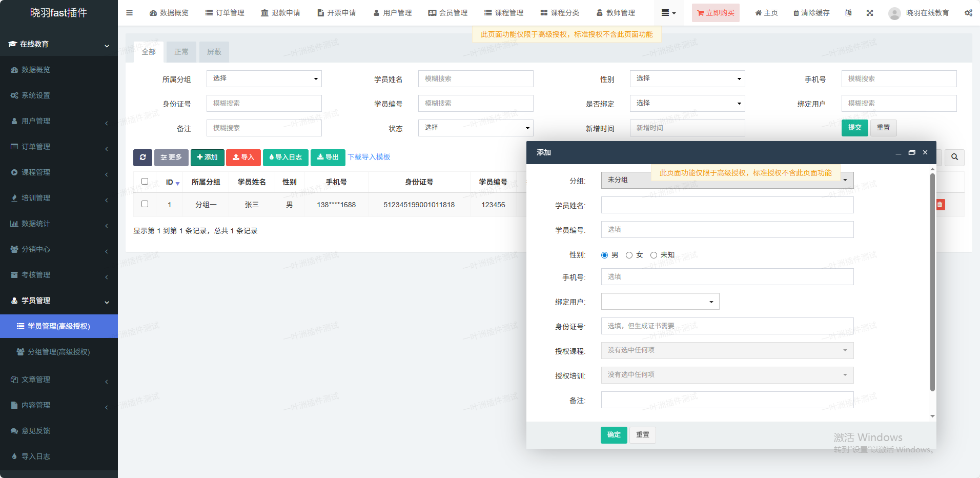Click the fullscreen expand icon in top bar
This screenshot has height=478, width=980.
(870, 13)
